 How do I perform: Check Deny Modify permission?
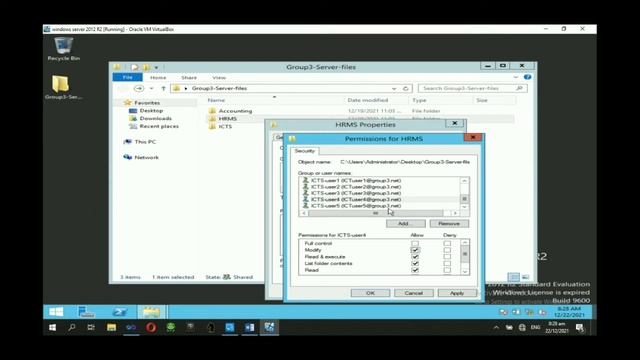click(447, 250)
